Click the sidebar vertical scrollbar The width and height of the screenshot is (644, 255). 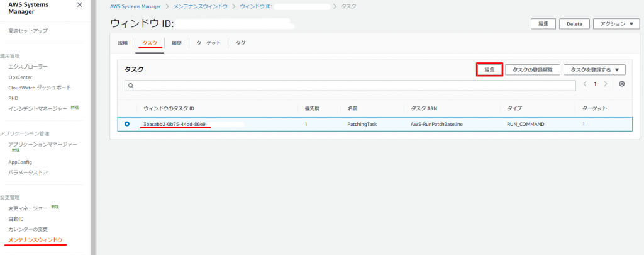pyautogui.click(x=94, y=127)
